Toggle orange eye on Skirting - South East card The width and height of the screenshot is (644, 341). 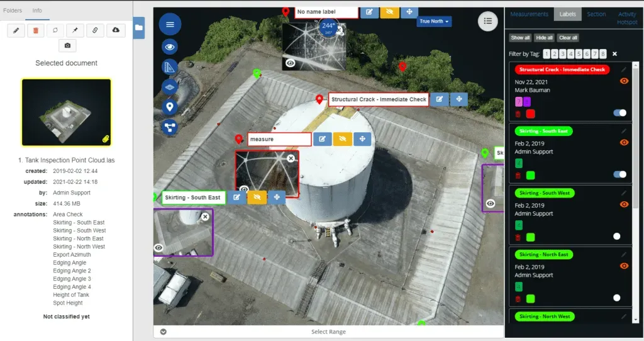(625, 143)
